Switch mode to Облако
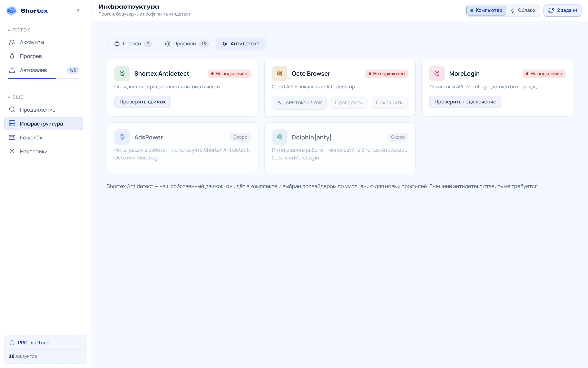588x368 pixels. 523,10
